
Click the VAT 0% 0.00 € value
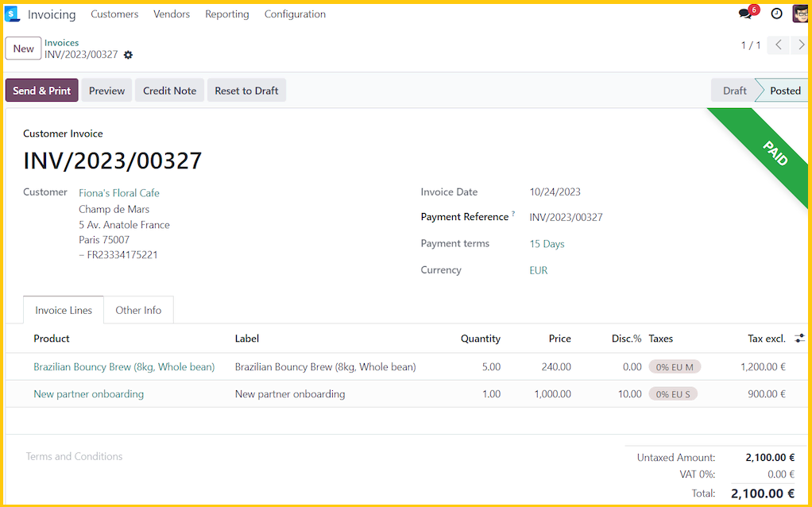781,474
